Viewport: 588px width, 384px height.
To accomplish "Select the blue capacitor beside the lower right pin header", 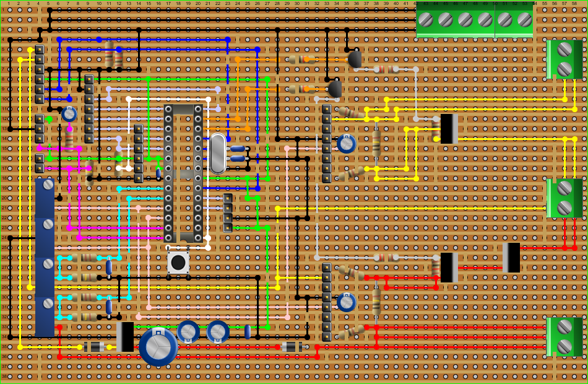I will [346, 302].
